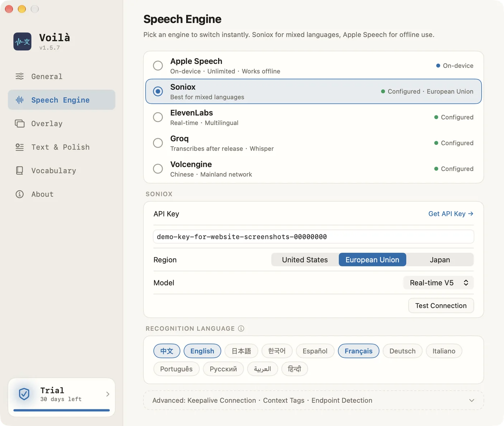The image size is (504, 426).
Task: Click the 'Voilà' app name in the sidebar
Action: [55, 37]
